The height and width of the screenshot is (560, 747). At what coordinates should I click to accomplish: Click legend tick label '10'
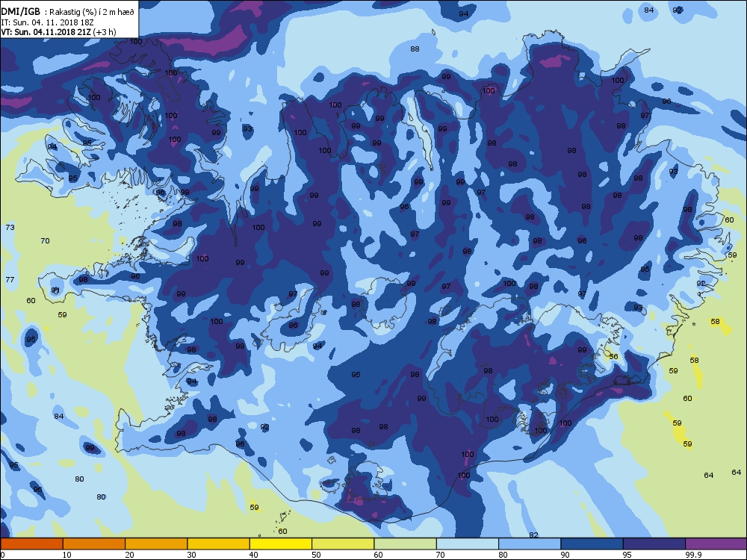tap(66, 555)
